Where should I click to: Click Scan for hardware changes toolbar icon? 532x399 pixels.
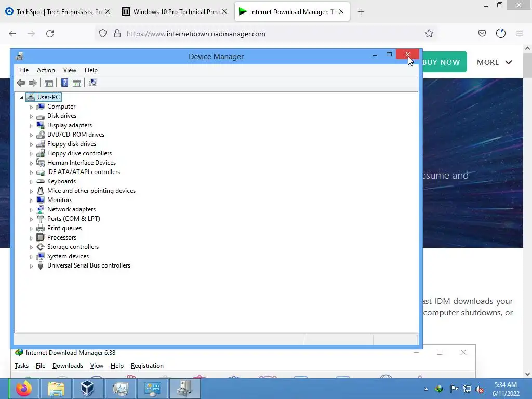click(92, 83)
